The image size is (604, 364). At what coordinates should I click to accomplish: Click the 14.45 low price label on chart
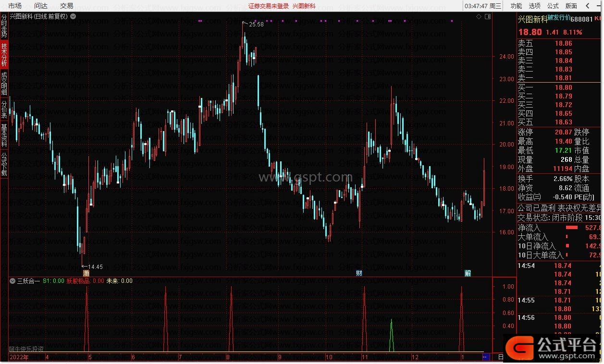pos(96,267)
